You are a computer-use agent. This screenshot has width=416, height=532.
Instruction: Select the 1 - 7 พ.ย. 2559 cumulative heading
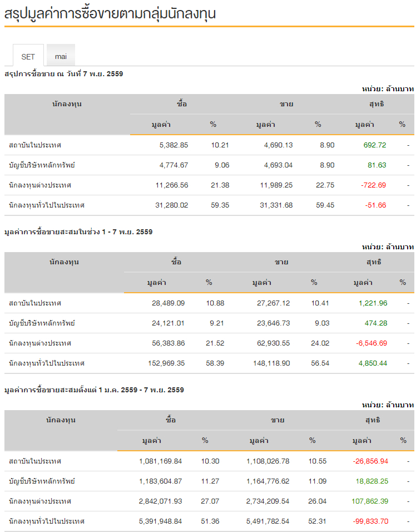point(78,231)
